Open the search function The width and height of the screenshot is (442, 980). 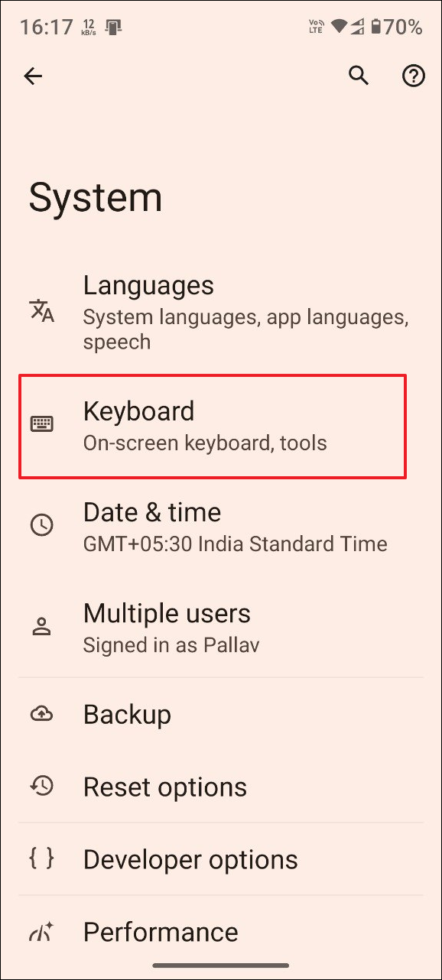click(359, 76)
